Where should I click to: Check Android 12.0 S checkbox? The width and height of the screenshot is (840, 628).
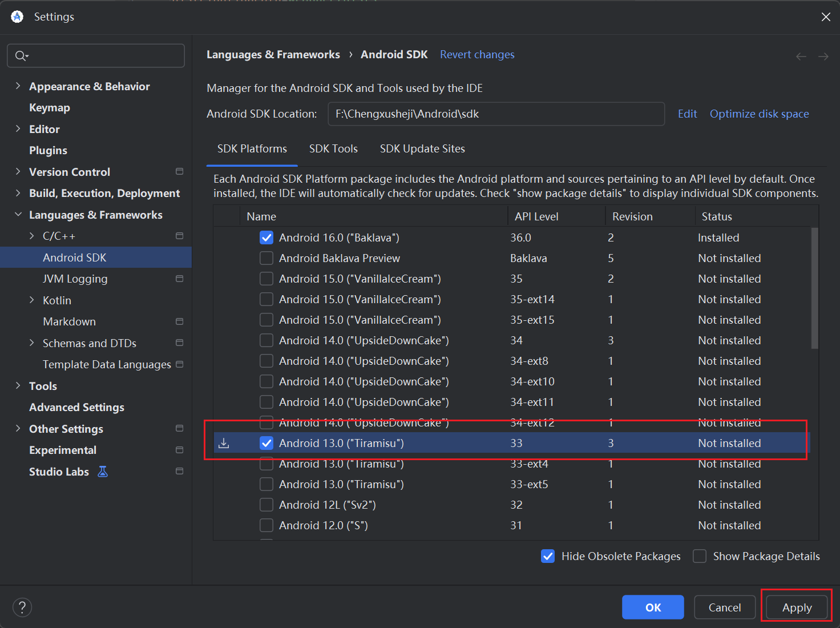266,525
